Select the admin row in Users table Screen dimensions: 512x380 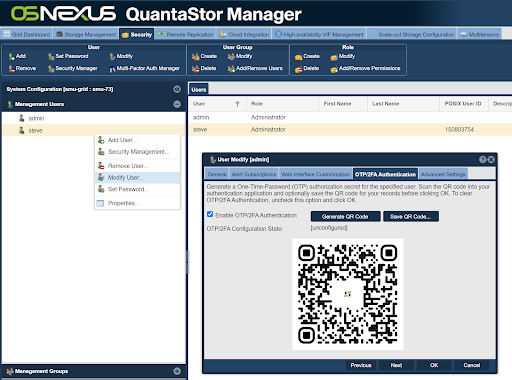(x=350, y=117)
